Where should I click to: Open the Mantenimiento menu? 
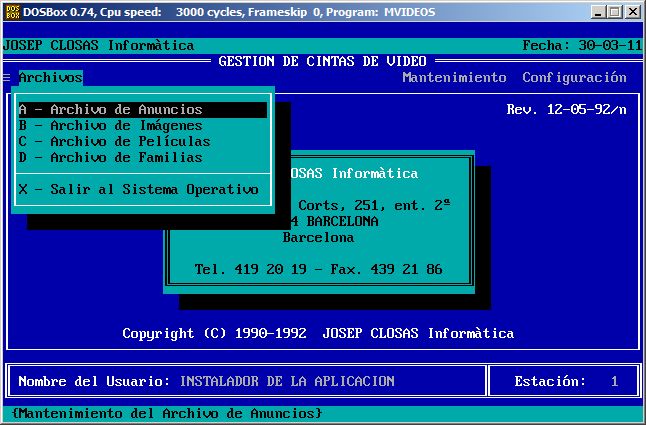click(x=454, y=78)
